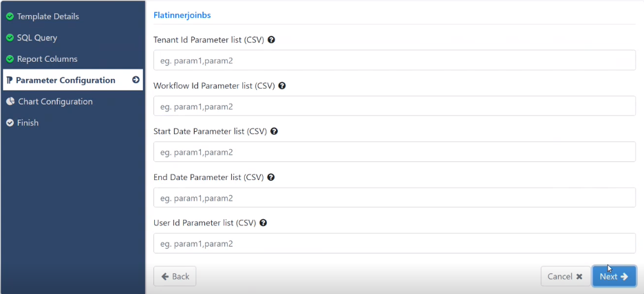Click help icon next to Workflow Id Parameter list
This screenshot has width=644, height=294.
[x=282, y=86]
